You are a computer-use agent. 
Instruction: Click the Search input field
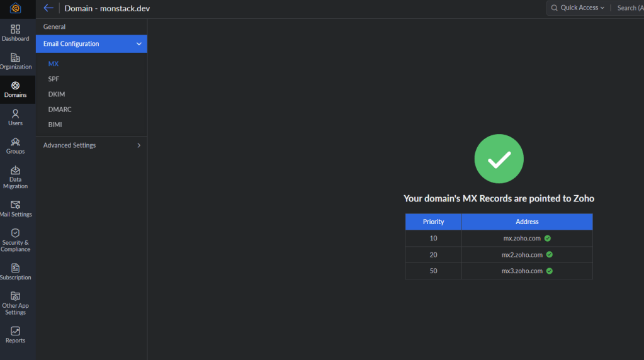pyautogui.click(x=628, y=8)
